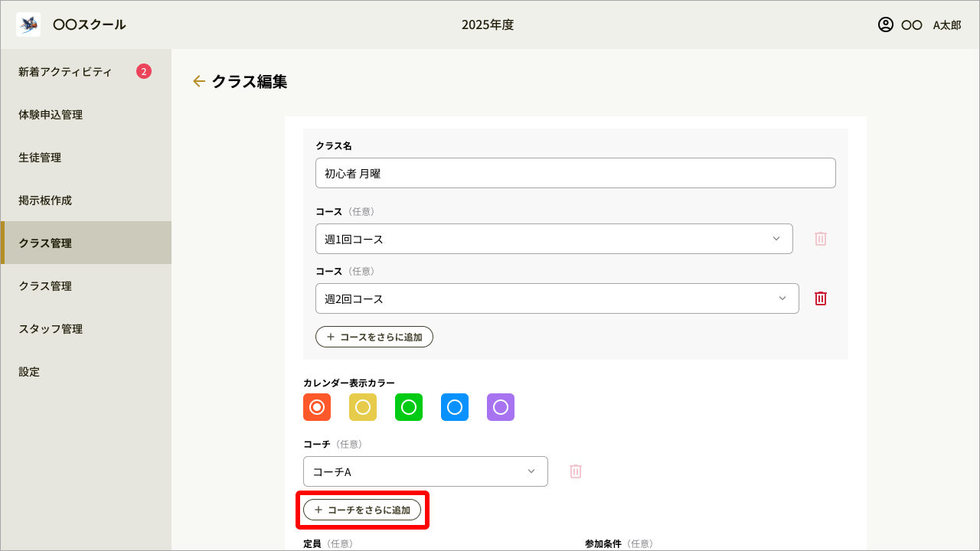Click trash icon beside 週1回コース
The height and width of the screenshot is (551, 980).
(x=821, y=239)
